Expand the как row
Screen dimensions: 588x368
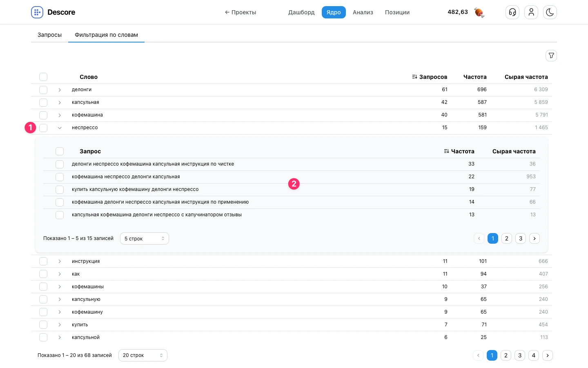(60, 274)
